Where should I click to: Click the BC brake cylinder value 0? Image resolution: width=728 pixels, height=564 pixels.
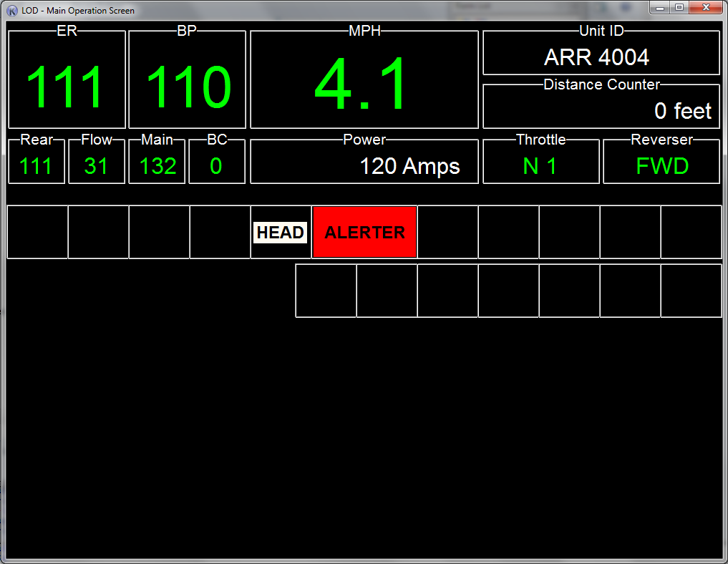[216, 166]
